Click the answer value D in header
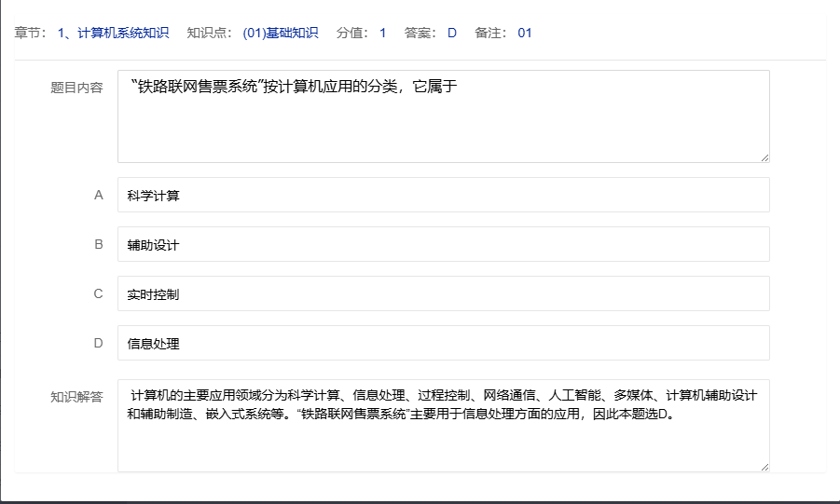This screenshot has width=840, height=504. [x=452, y=33]
